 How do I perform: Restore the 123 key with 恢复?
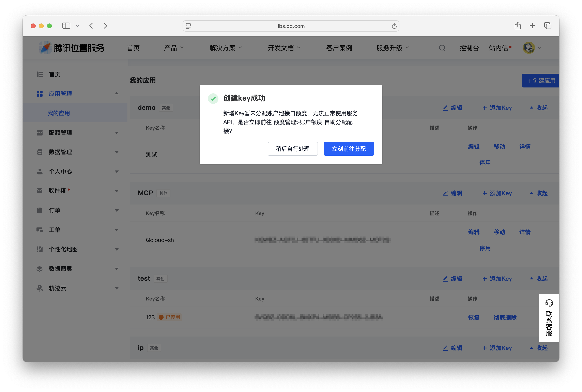click(x=474, y=317)
